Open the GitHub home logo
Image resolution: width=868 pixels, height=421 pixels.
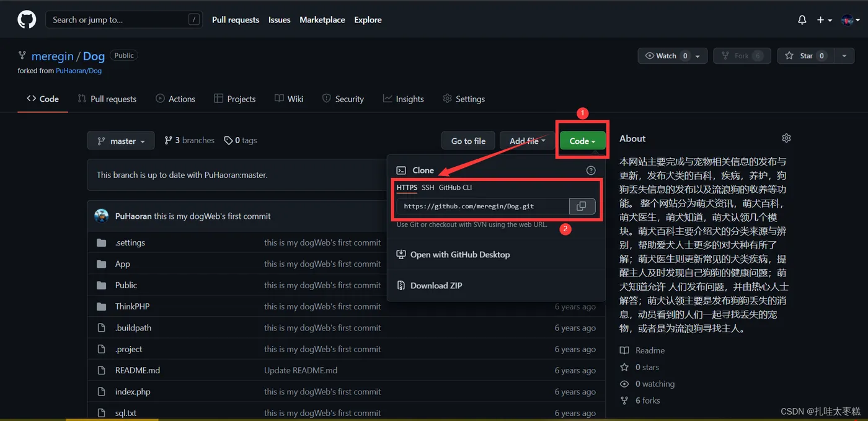(27, 20)
